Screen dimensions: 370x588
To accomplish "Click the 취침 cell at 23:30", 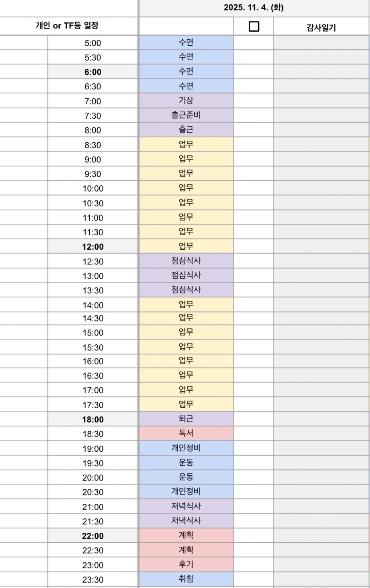I will coord(186,579).
